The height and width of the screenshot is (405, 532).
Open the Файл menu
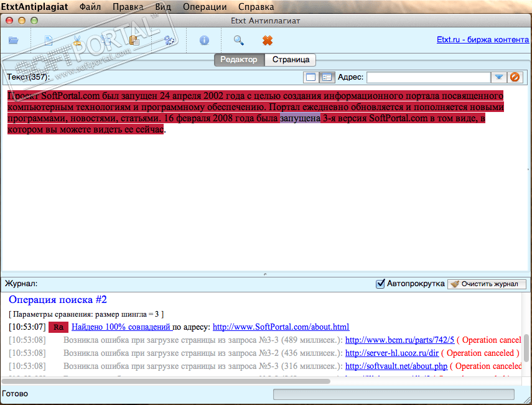coord(90,6)
